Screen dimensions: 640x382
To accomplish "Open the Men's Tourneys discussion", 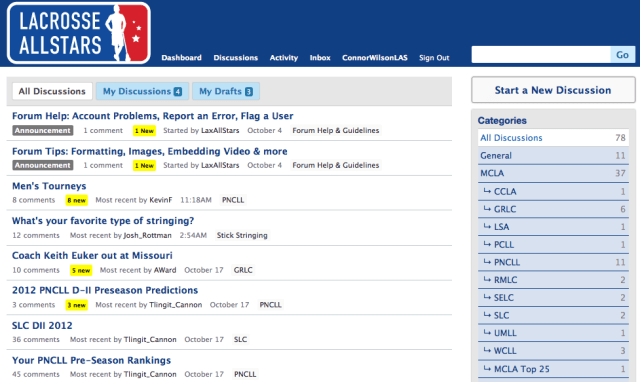I will pos(49,186).
